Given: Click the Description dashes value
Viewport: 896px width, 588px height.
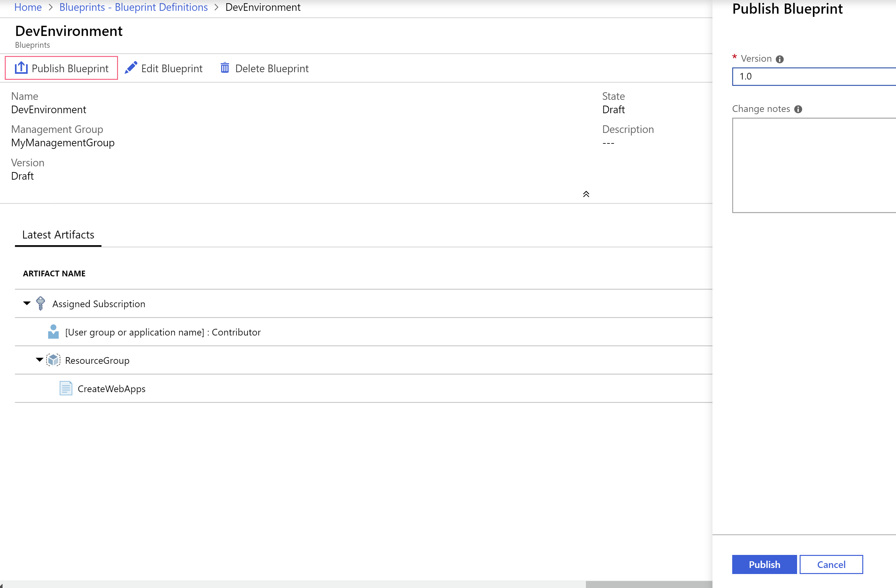Looking at the screenshot, I should coord(608,143).
